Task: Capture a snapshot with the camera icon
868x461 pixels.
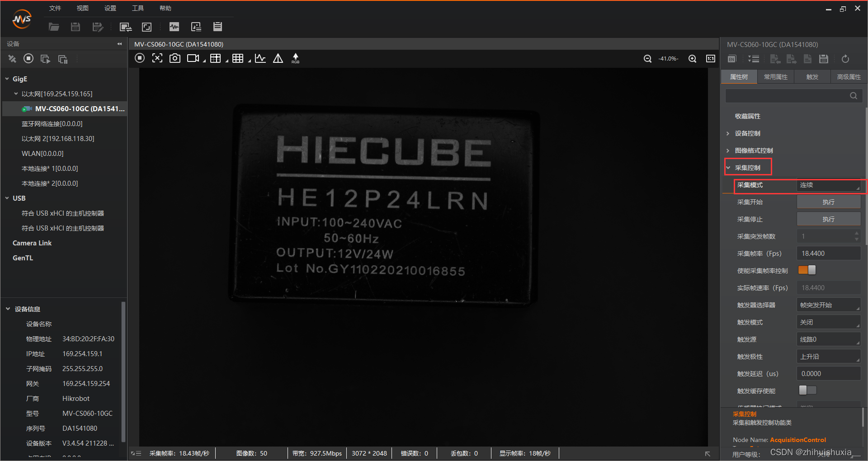Action: click(x=175, y=58)
